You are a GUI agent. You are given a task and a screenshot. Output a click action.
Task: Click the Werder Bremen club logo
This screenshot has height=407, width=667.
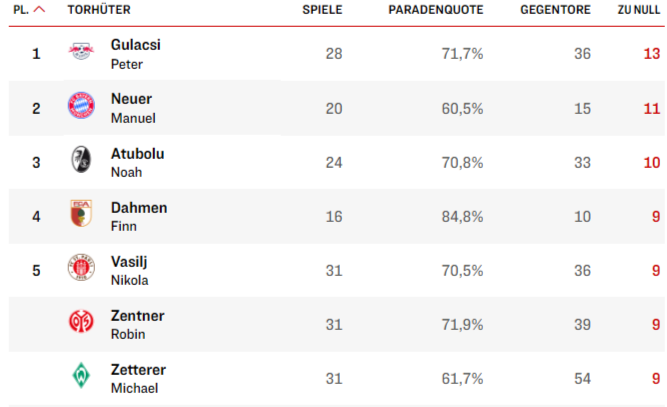point(81,375)
